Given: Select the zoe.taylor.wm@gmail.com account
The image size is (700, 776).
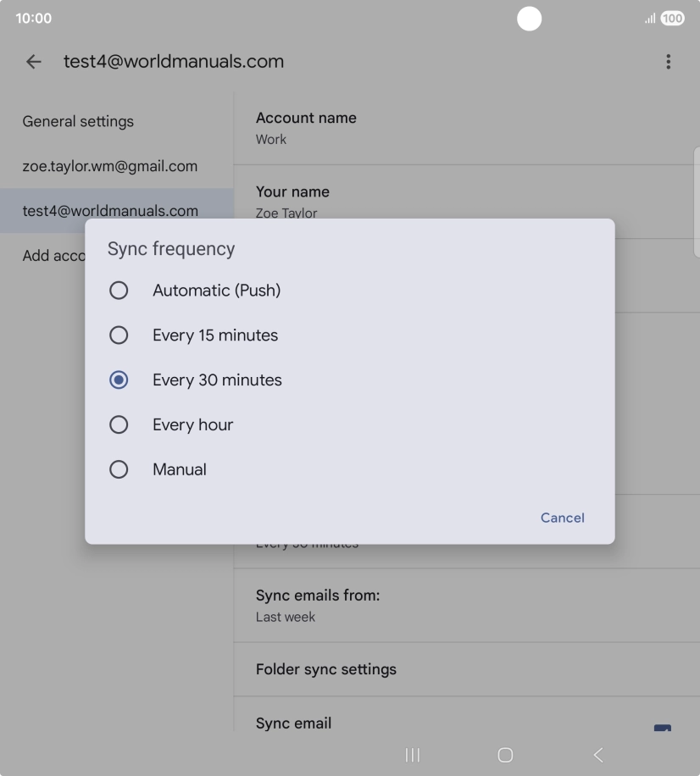Looking at the screenshot, I should 109,166.
